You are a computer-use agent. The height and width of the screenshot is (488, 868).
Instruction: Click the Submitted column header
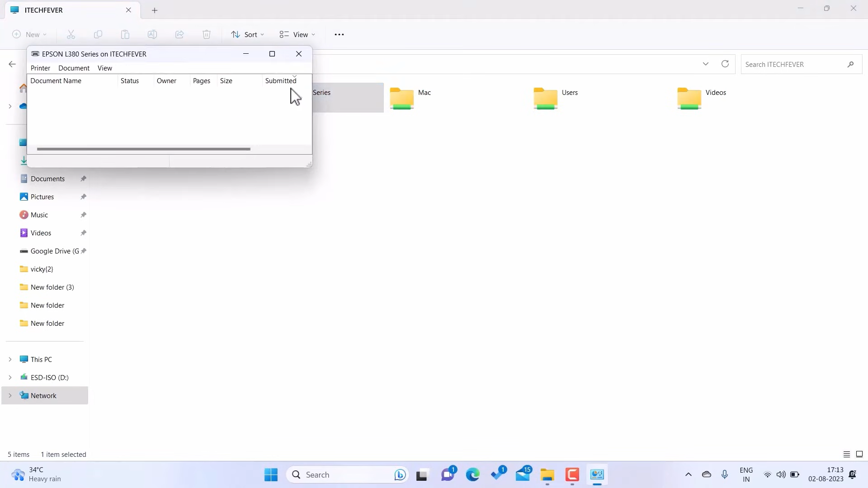(287, 80)
